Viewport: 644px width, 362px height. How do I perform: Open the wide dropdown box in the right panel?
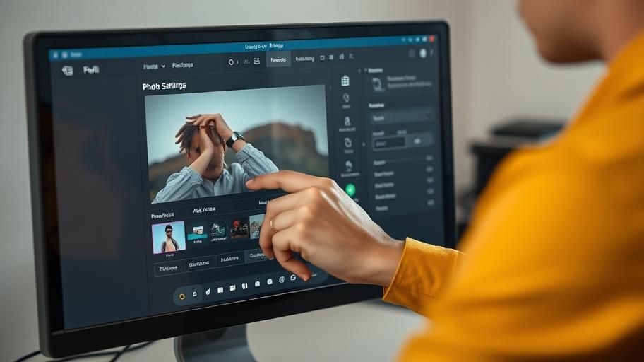tap(401, 117)
